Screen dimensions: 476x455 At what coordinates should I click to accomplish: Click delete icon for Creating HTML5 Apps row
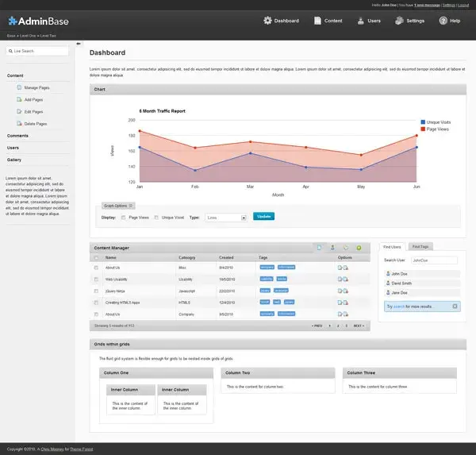click(x=346, y=303)
